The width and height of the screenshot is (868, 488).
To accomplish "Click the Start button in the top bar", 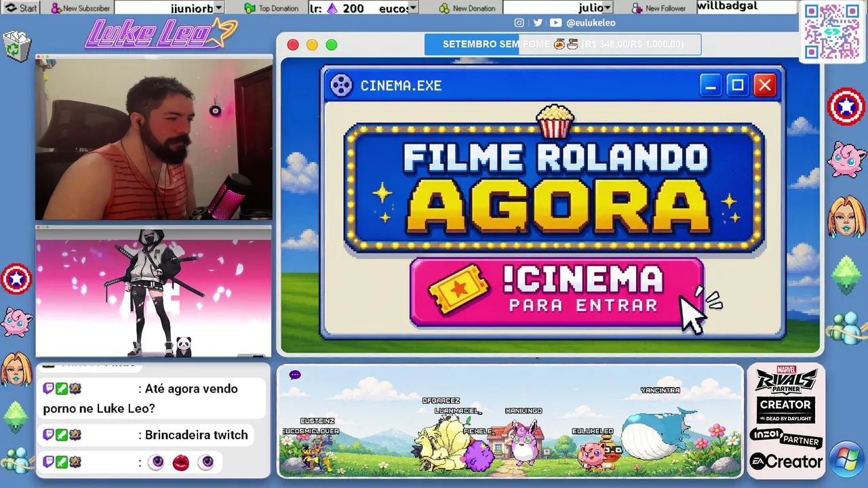I will tap(22, 8).
